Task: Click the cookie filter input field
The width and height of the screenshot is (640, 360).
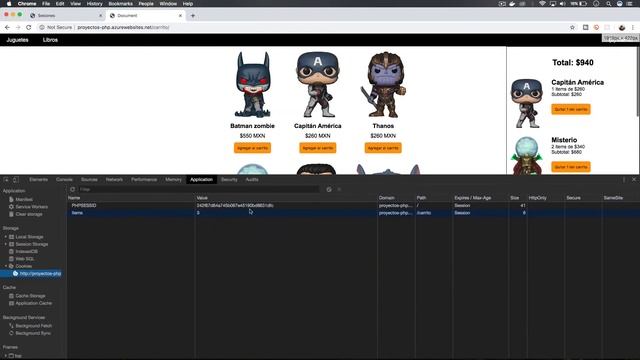Action: point(198,189)
